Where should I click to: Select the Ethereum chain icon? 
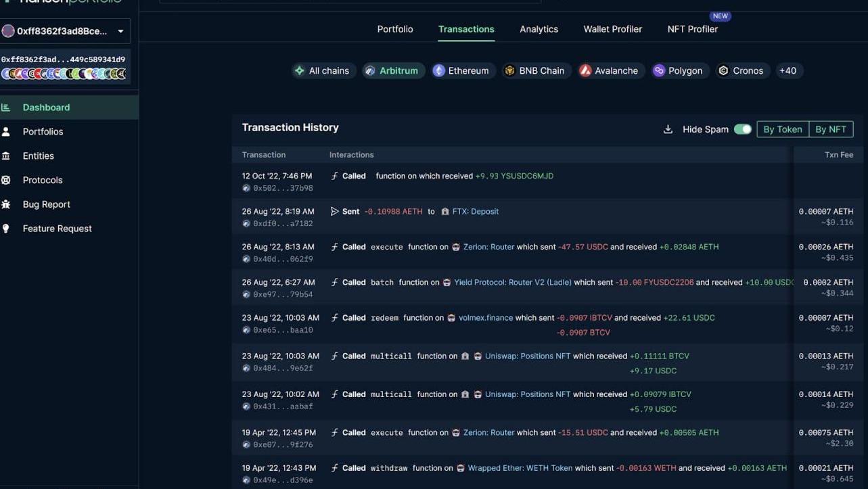(x=439, y=70)
